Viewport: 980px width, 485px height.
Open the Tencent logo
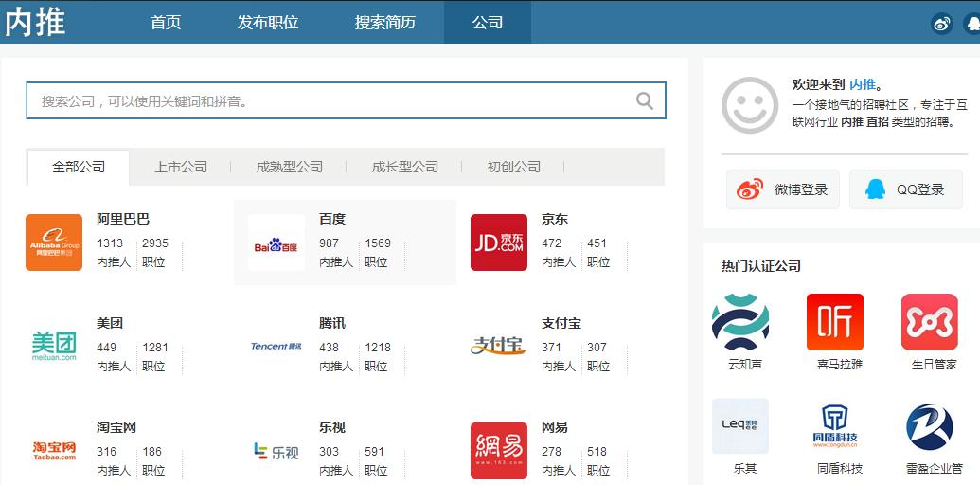coord(276,347)
